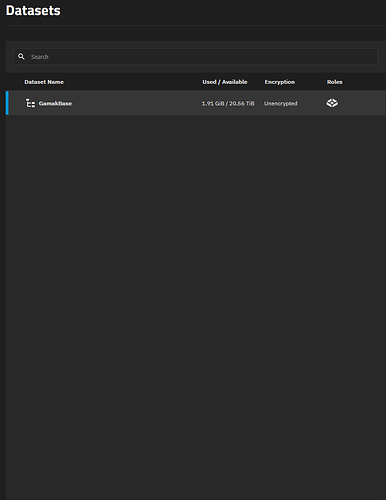Click blank space in GamakBase row before usage
Image resolution: width=386 pixels, height=500 pixels.
click(137, 103)
